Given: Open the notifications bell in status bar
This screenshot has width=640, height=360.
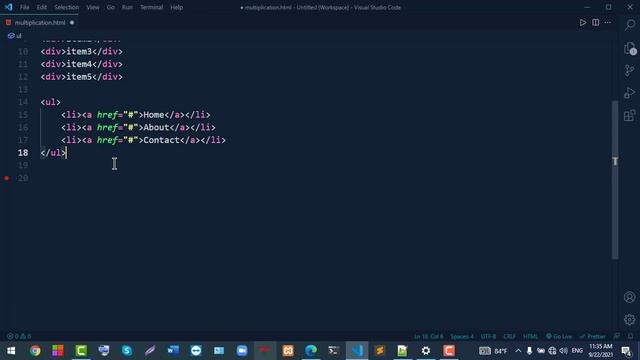Looking at the screenshot, I should [x=631, y=336].
